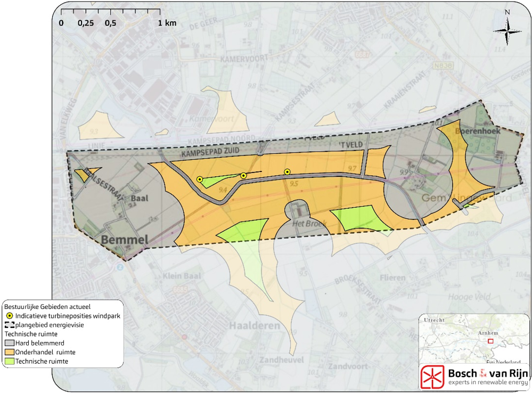The image size is (532, 393).
Task: Click the 1 km mark on scale bar
Action: (160, 23)
